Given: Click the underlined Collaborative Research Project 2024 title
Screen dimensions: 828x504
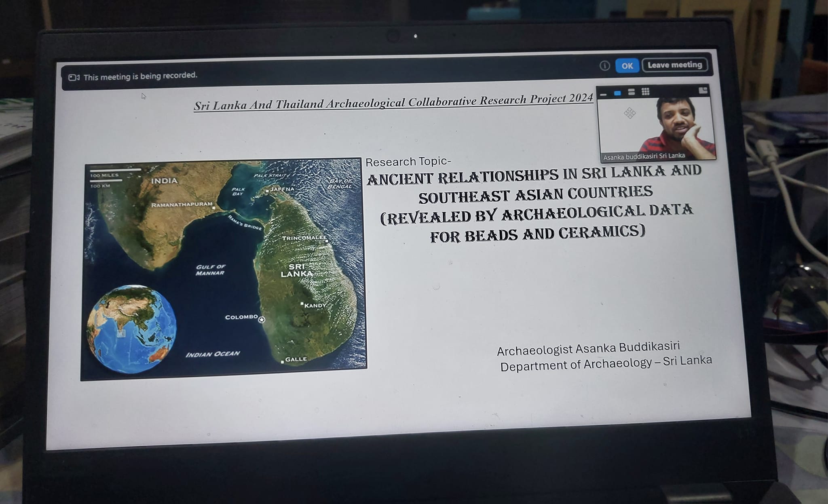Looking at the screenshot, I should (x=393, y=102).
